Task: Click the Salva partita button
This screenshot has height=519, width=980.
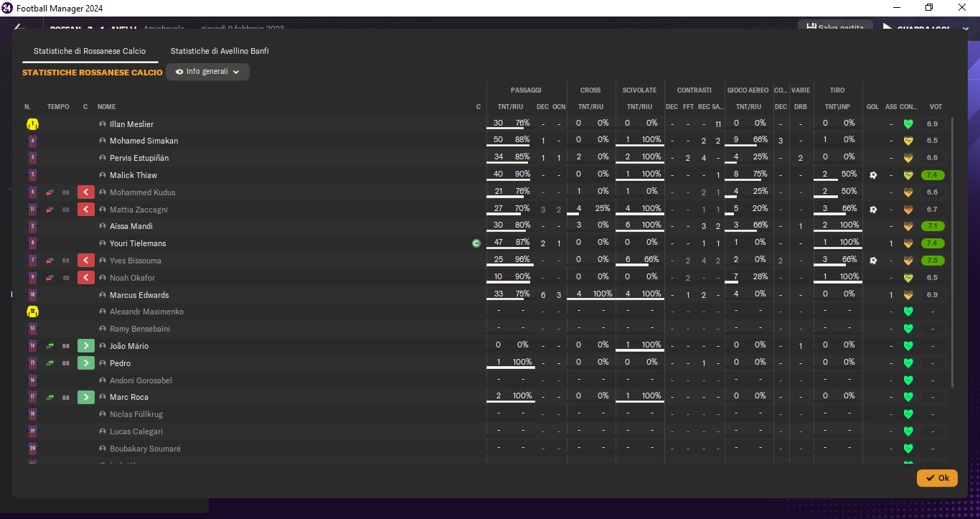Action: point(835,27)
